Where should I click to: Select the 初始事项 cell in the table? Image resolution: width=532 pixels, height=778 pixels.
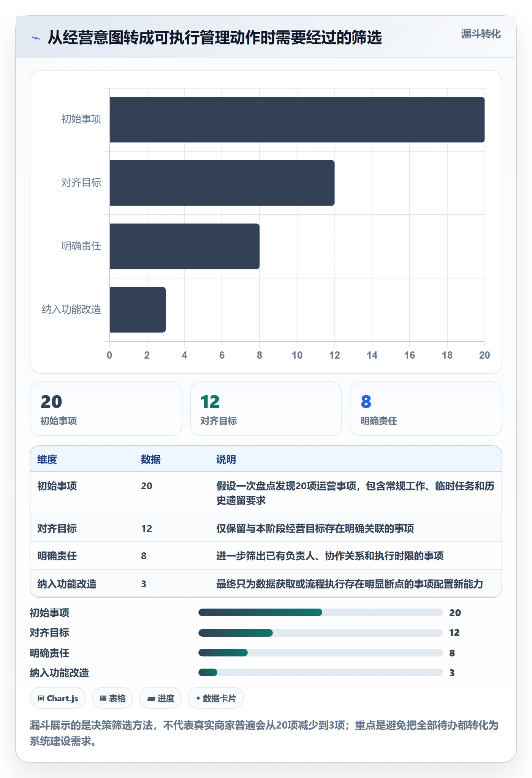pyautogui.click(x=57, y=486)
